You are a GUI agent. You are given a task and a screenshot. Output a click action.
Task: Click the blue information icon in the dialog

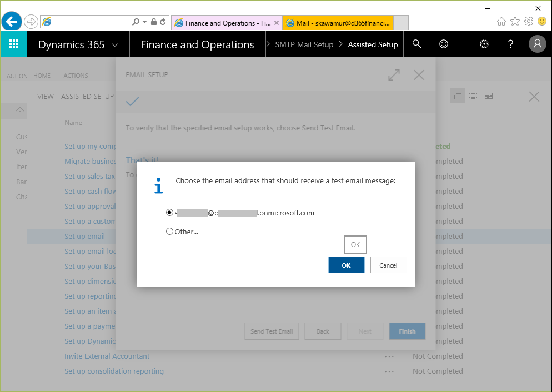click(x=159, y=185)
